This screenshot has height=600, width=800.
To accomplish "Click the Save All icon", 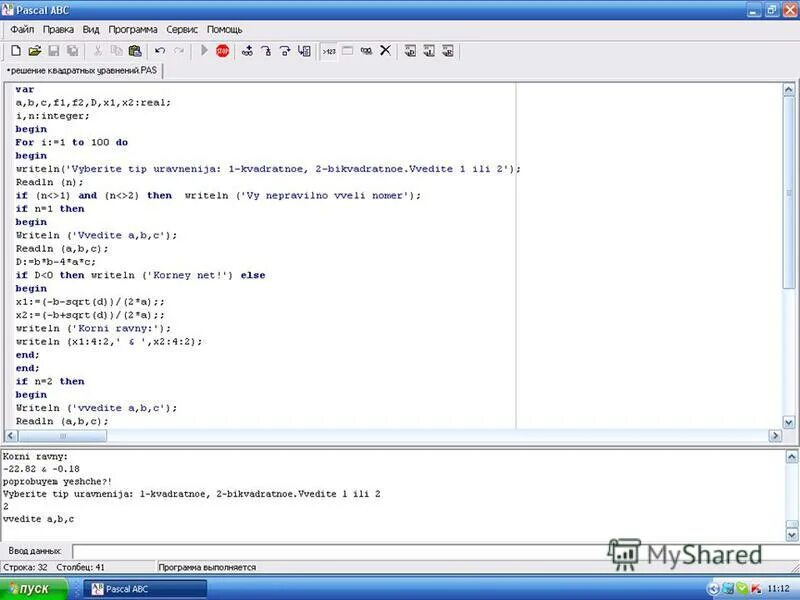I will [73, 51].
